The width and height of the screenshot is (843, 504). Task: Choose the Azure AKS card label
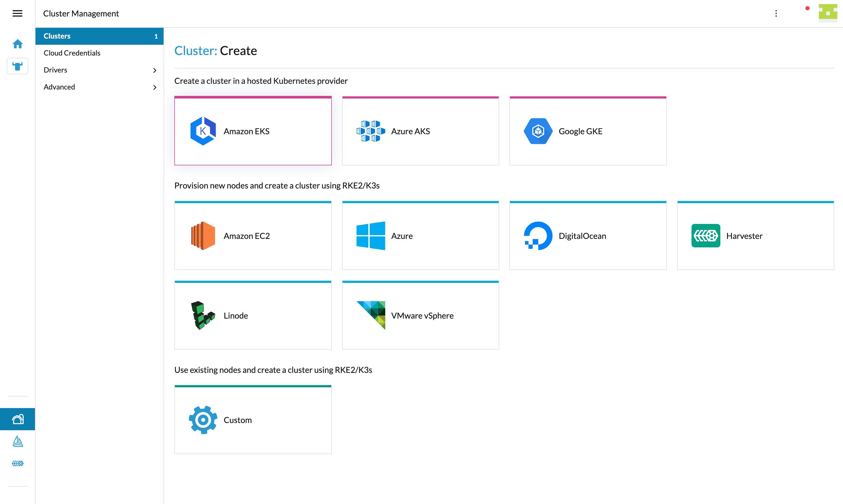(x=411, y=131)
